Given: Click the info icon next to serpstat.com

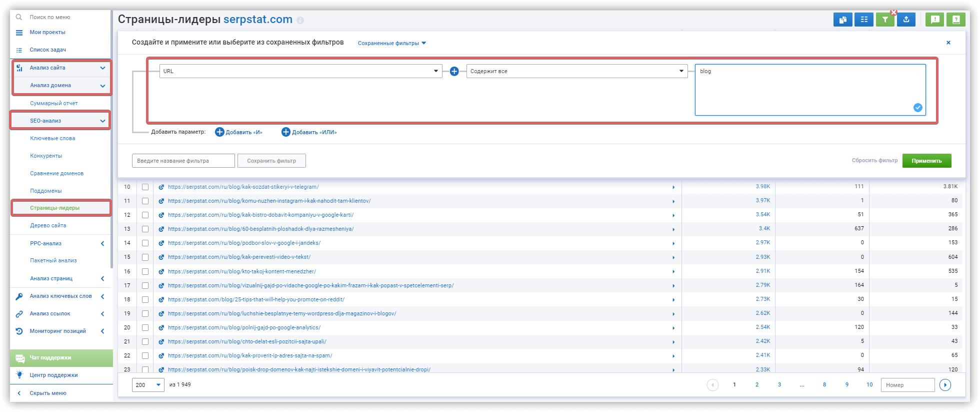Looking at the screenshot, I should pyautogui.click(x=300, y=21).
